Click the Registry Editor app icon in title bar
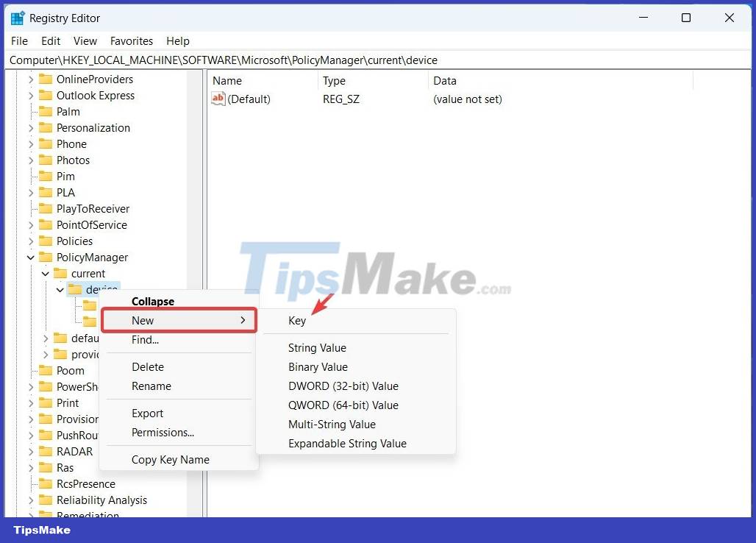 (18, 18)
